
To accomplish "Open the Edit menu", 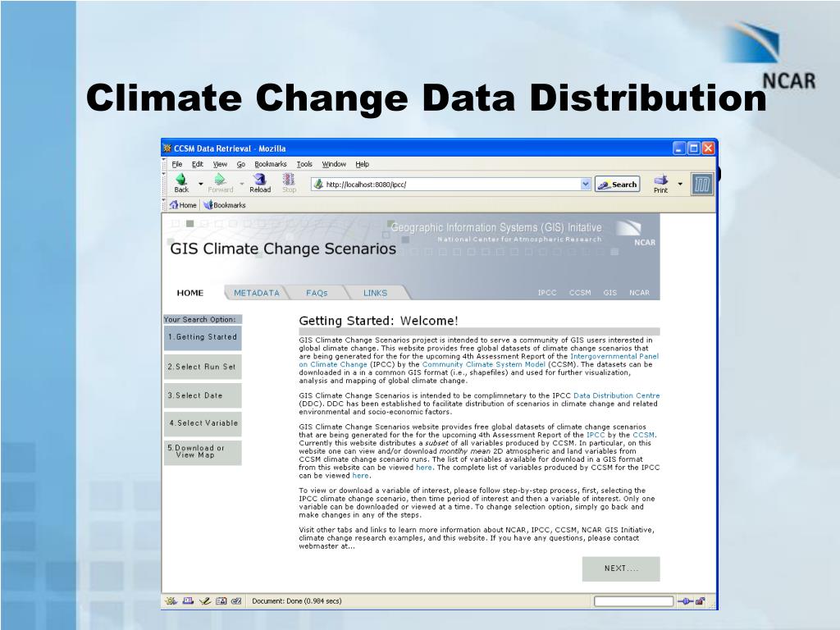I will [x=198, y=164].
